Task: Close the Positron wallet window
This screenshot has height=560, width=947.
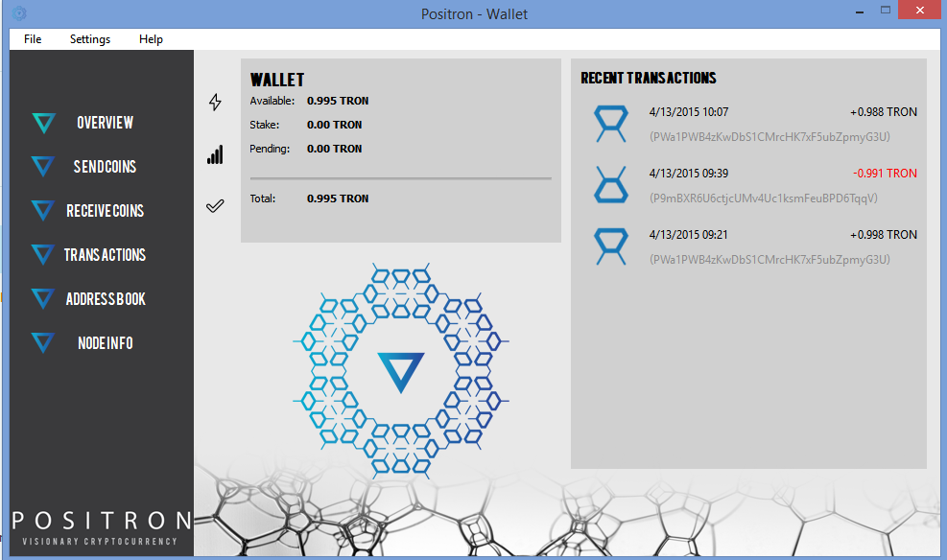Action: click(x=919, y=11)
